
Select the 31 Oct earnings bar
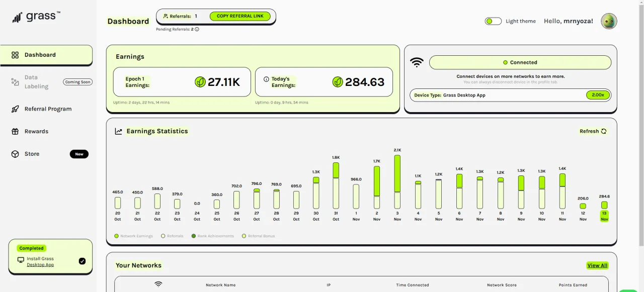(x=336, y=185)
